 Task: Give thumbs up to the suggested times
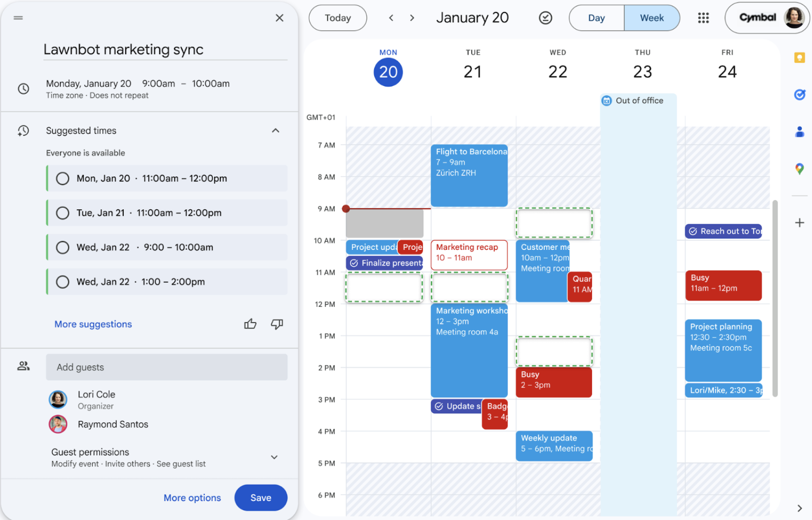pos(250,324)
